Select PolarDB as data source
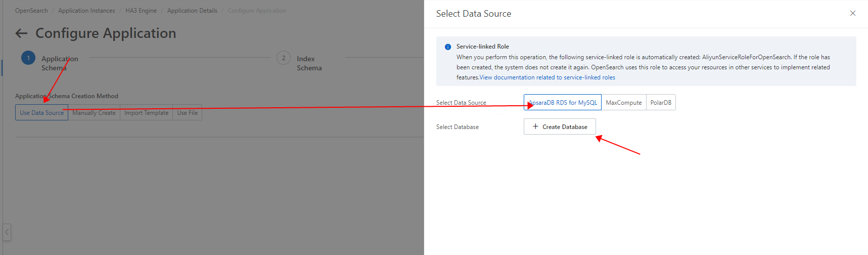Viewport: 868px width, 255px height. (661, 103)
